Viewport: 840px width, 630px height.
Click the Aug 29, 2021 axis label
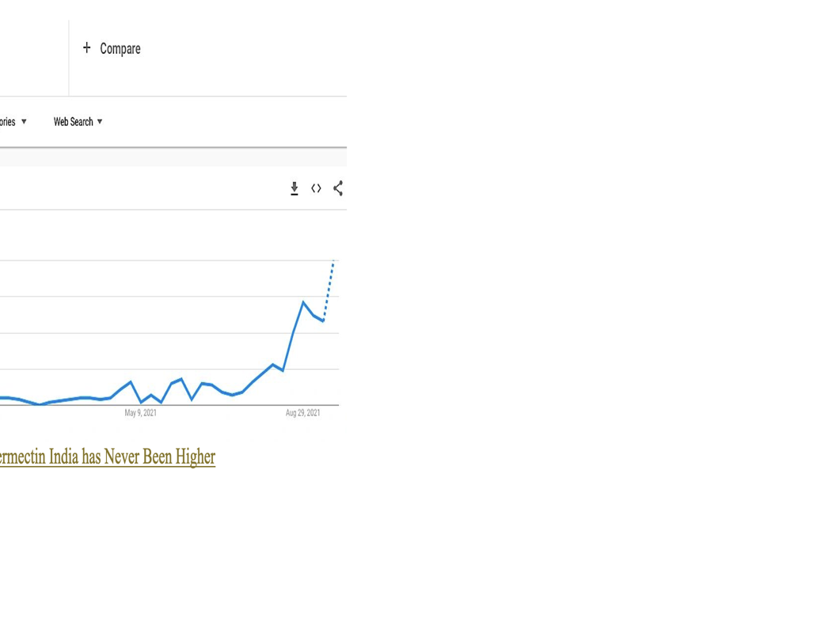303,413
